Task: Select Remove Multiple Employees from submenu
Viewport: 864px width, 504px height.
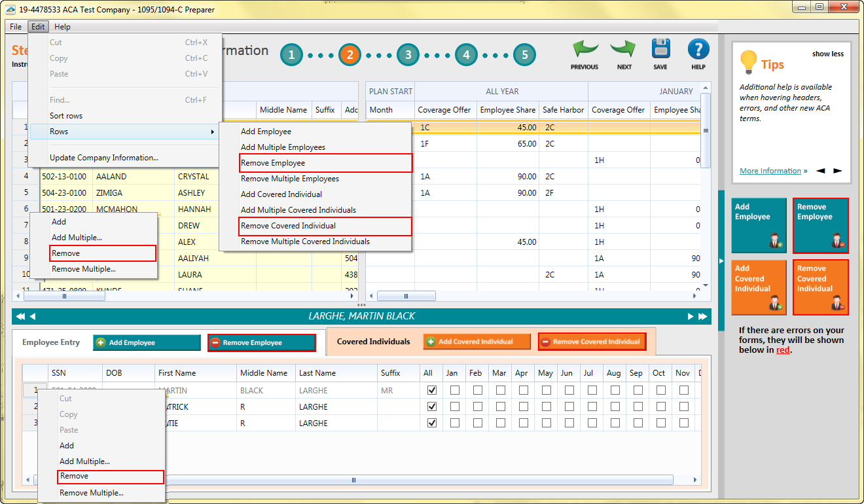Action: coord(289,179)
